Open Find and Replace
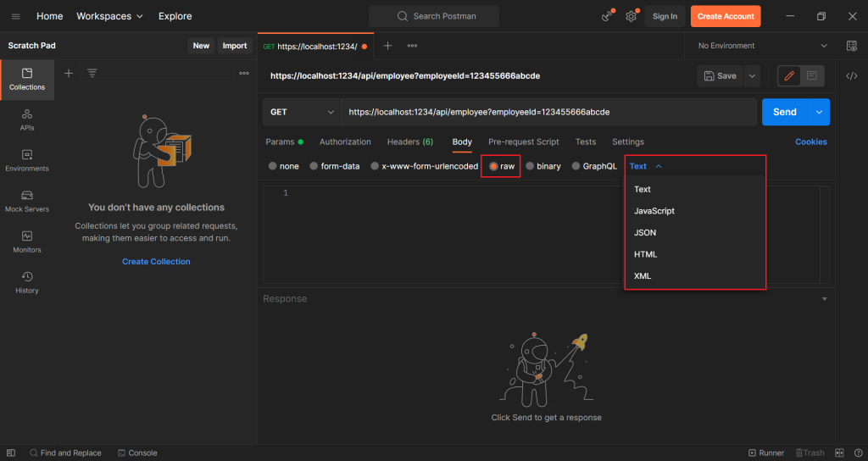The image size is (868, 461). pyautogui.click(x=65, y=453)
